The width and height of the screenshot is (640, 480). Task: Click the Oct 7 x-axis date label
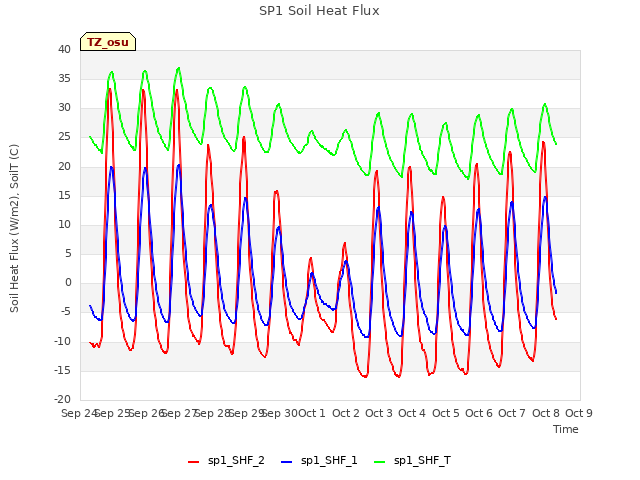(512, 413)
